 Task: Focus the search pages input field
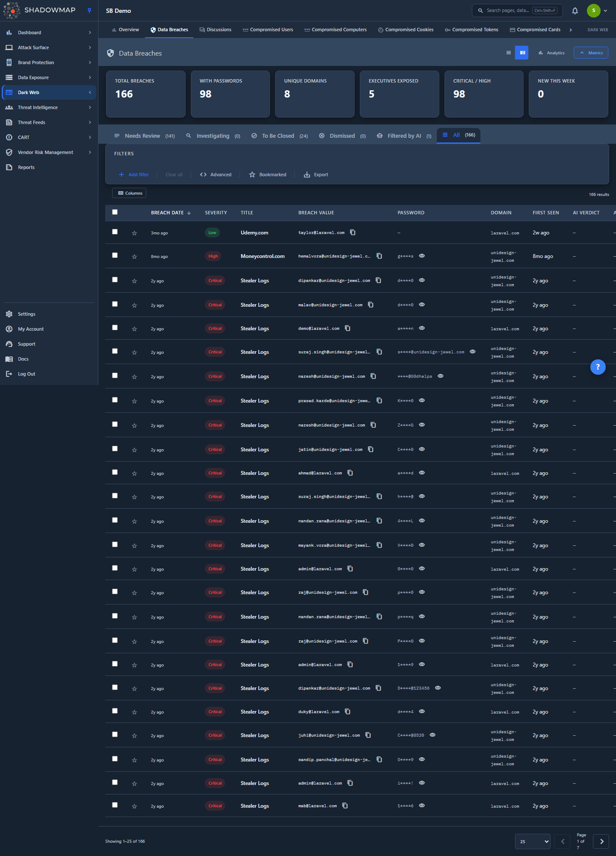[x=517, y=11]
